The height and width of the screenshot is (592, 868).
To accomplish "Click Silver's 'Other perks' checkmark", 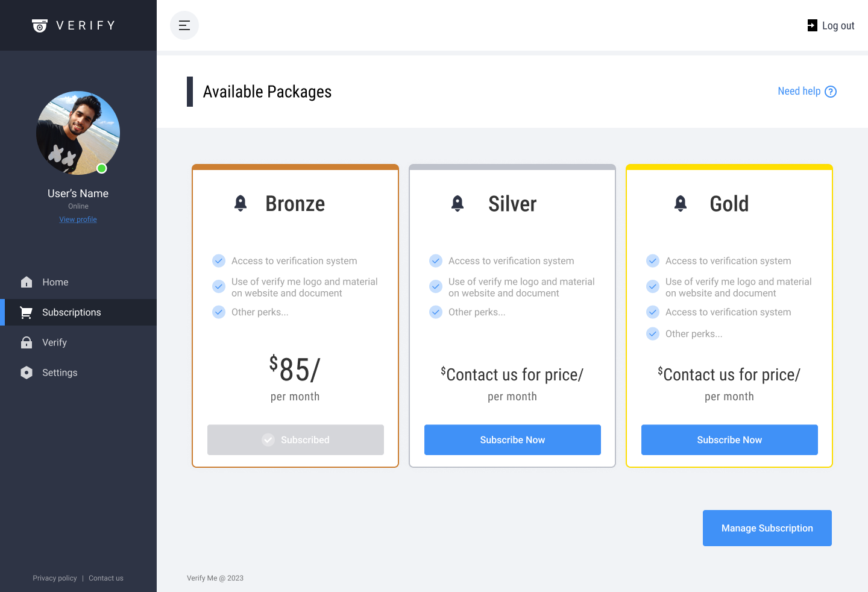I will pos(436,312).
